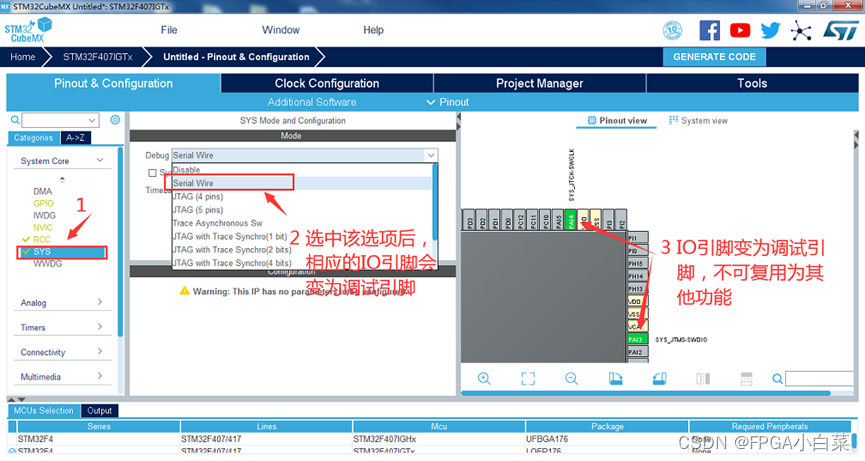Image resolution: width=865 pixels, height=461 pixels.
Task: Open the Output tab
Action: pyautogui.click(x=99, y=410)
